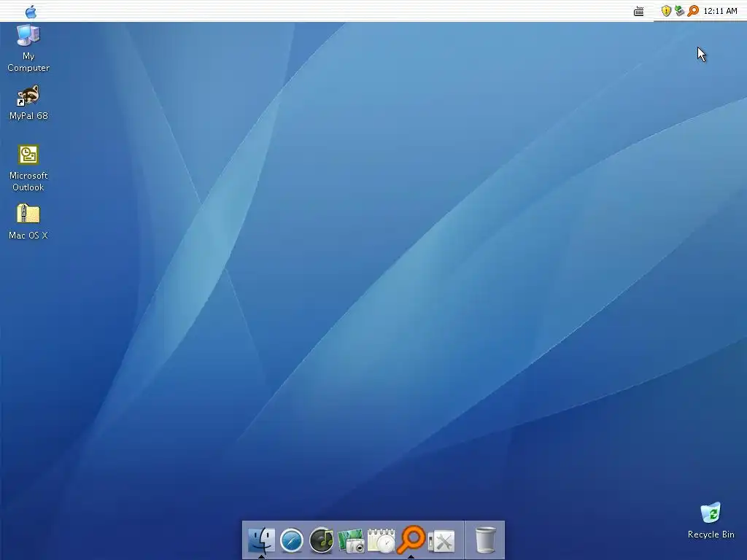Viewport: 747px width, 560px height.
Task: Open the My Computer desktop icon
Action: click(28, 36)
